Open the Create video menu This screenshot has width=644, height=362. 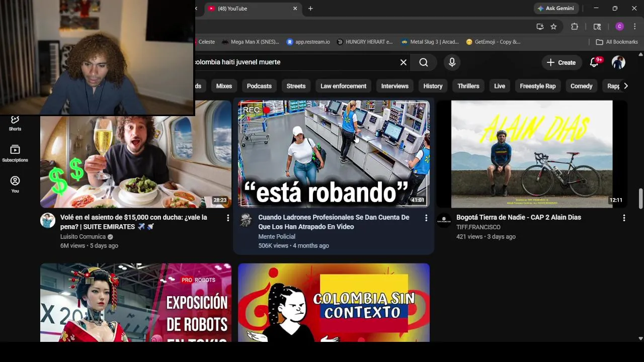click(x=561, y=62)
